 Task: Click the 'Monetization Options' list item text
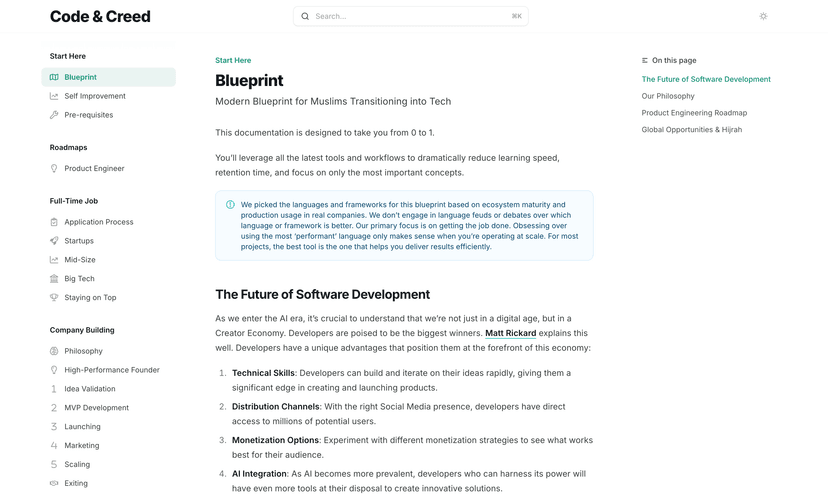tap(275, 440)
